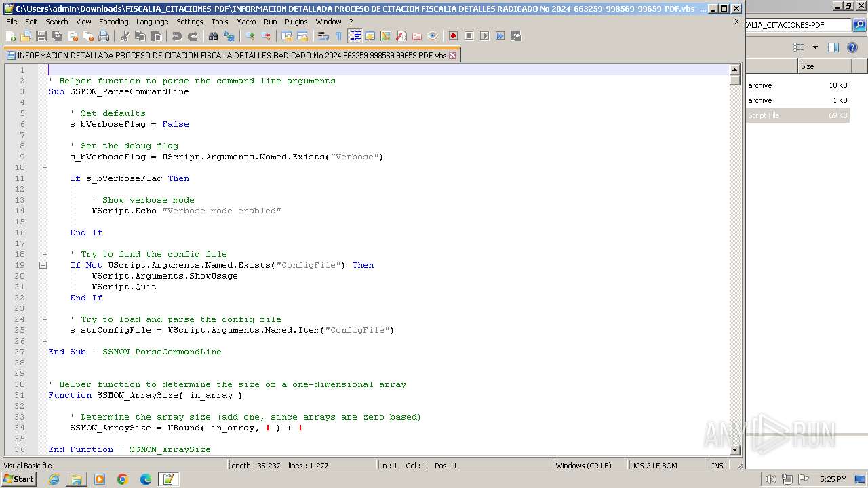Toggle the Function List panel icon
Viewport: 868px width, 488px height.
point(401,36)
